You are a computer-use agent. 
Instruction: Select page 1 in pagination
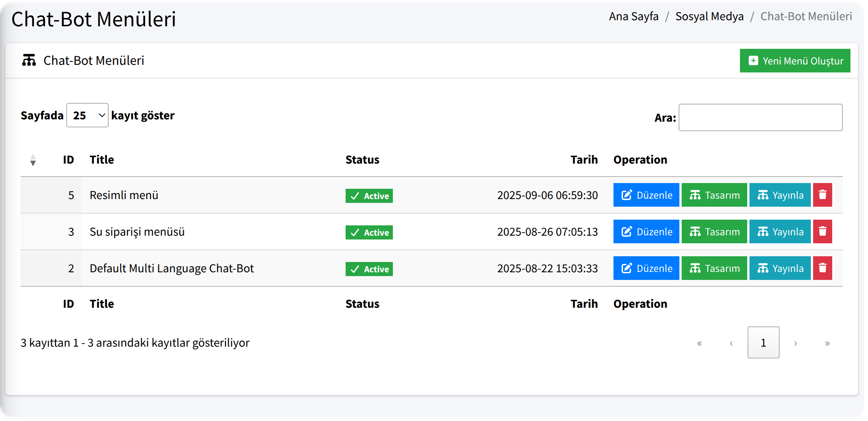point(763,342)
